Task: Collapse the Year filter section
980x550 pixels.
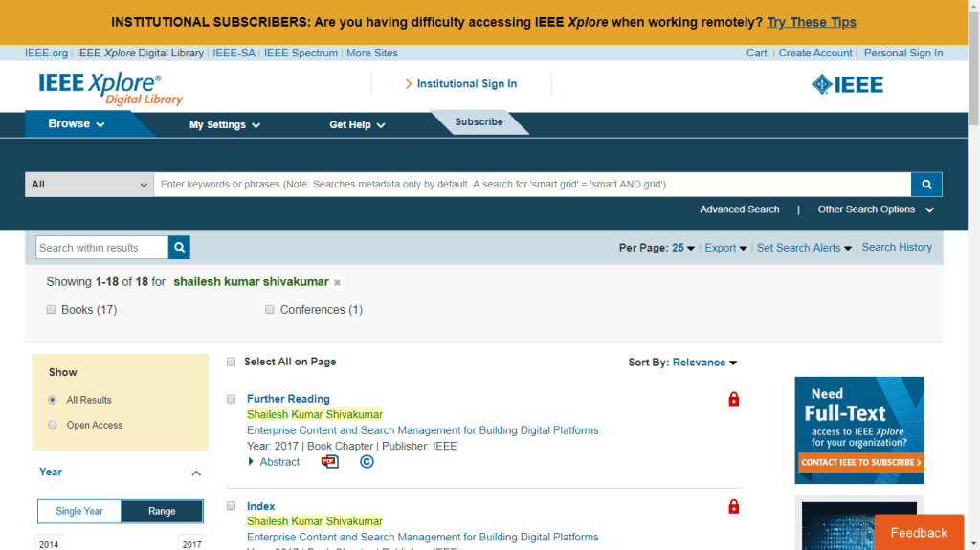Action: (x=196, y=473)
